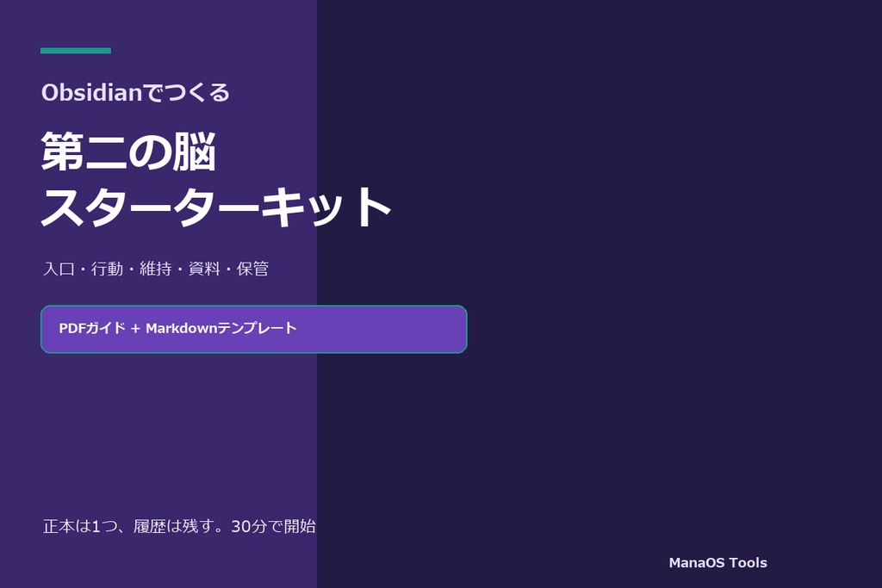The height and width of the screenshot is (588, 882).
Task: Click the tagline '正本は1つ、履歴は残す。30分で開始'
Action: tap(179, 526)
